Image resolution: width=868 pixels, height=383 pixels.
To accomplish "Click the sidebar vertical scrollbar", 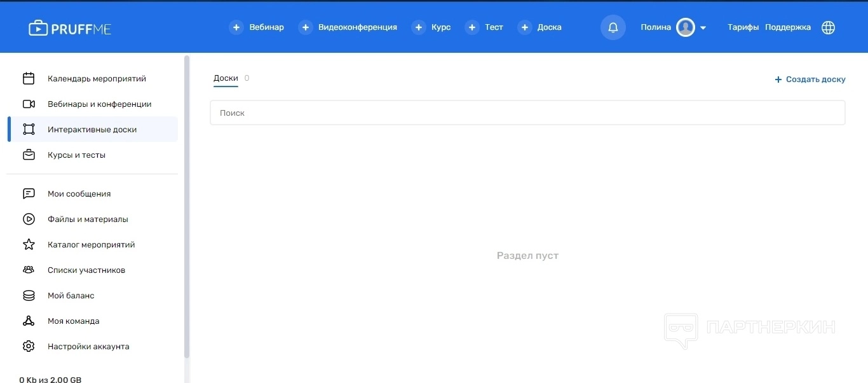I will click(x=187, y=207).
